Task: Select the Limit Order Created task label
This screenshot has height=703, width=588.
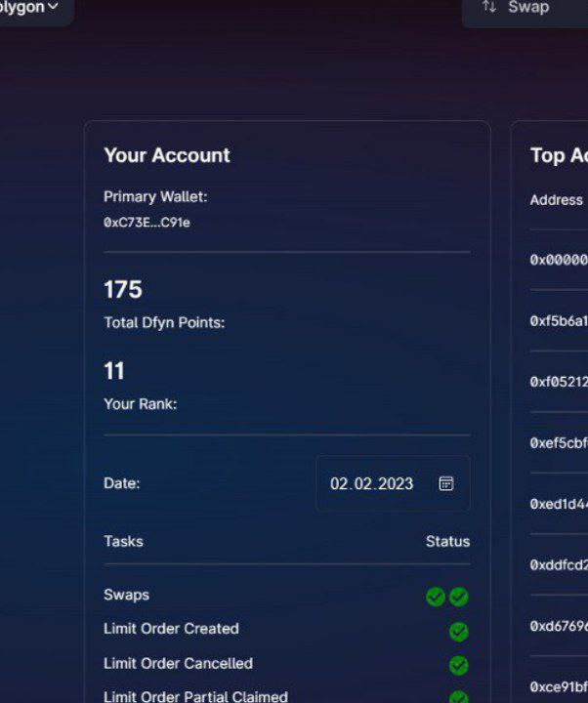Action: (x=171, y=629)
